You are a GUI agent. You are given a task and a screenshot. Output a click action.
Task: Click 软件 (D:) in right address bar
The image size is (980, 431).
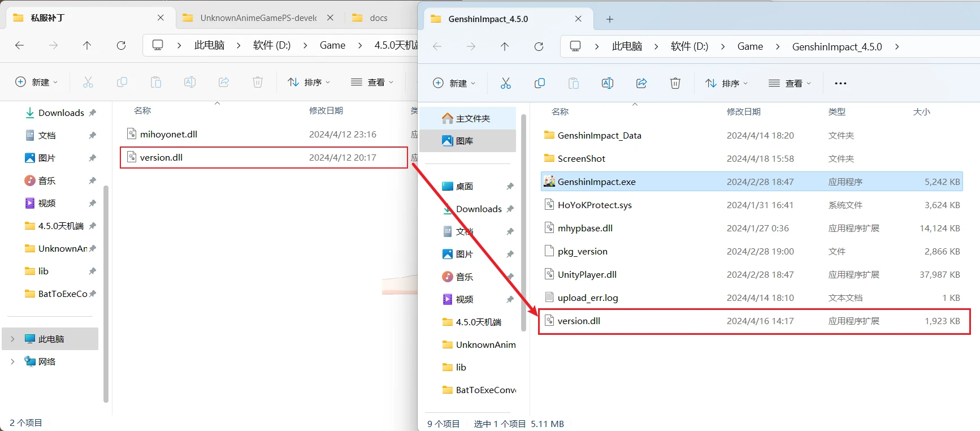click(690, 46)
